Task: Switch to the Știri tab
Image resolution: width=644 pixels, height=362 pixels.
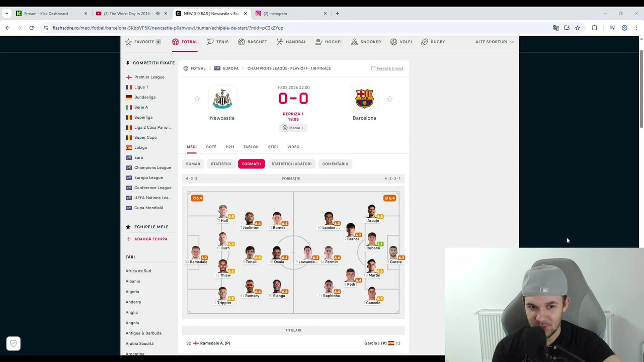Action: pyautogui.click(x=273, y=147)
